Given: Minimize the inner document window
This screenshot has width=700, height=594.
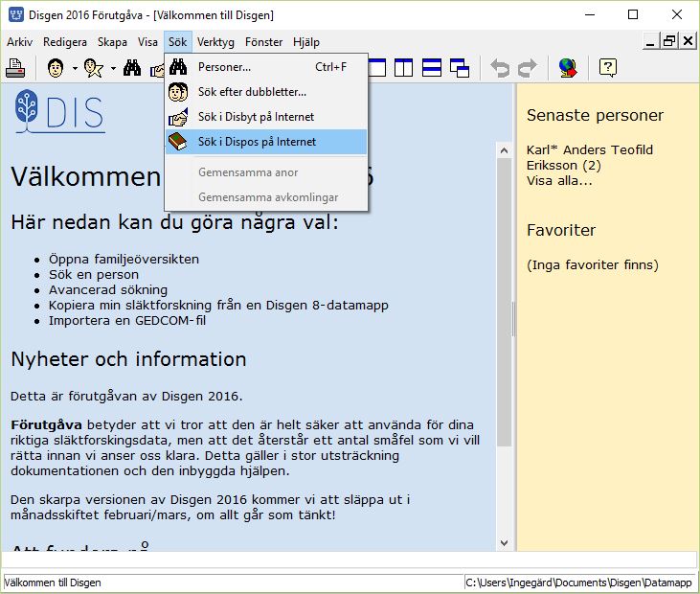Looking at the screenshot, I should click(650, 41).
